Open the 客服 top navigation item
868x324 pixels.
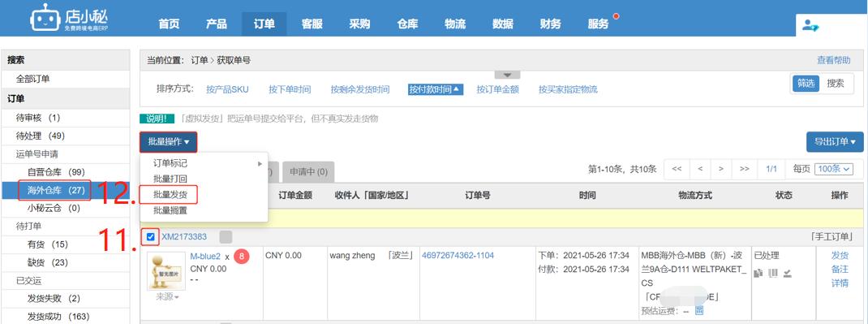tap(312, 24)
